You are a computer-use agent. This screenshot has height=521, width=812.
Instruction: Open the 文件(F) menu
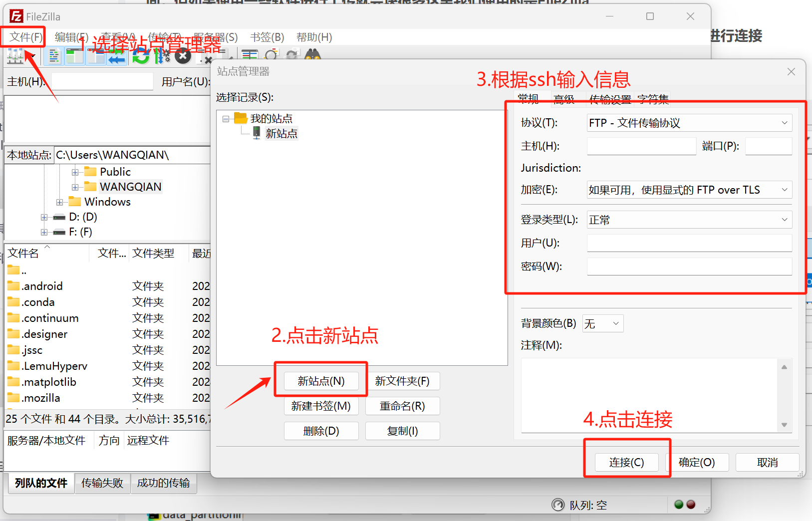coord(23,37)
